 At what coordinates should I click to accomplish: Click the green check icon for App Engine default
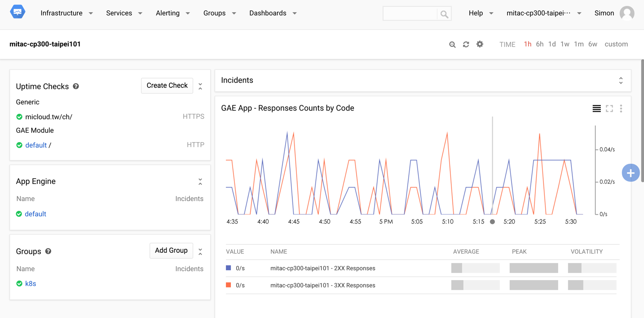pos(19,214)
